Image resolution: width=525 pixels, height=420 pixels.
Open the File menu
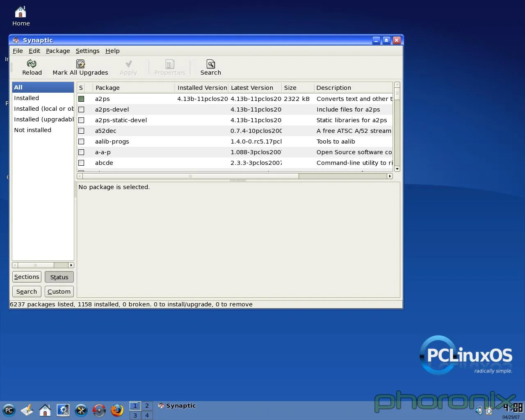coord(18,51)
